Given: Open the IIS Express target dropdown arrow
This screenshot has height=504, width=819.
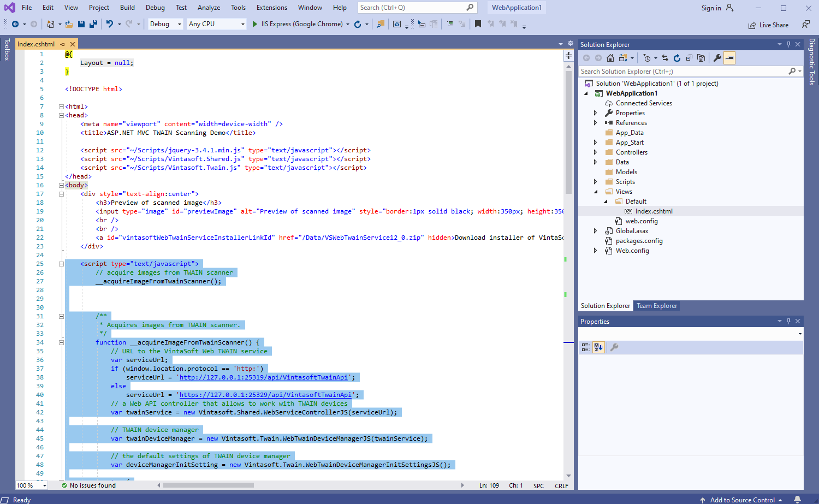Looking at the screenshot, I should pos(348,24).
